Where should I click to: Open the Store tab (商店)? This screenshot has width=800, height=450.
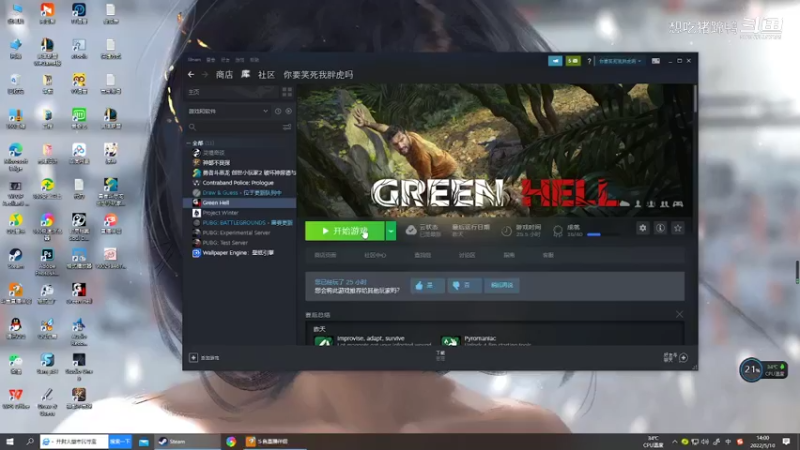[x=224, y=74]
